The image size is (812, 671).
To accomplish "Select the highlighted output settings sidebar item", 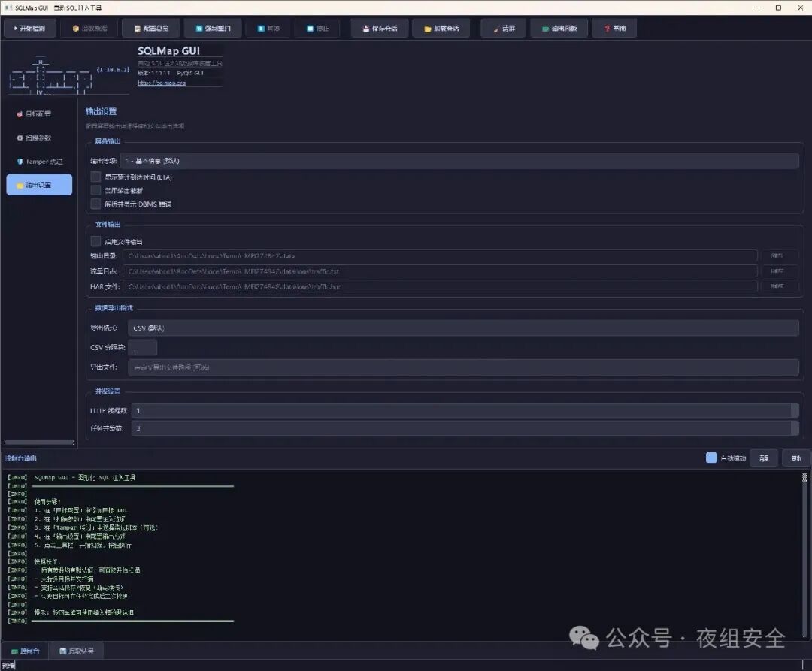I will [39, 185].
